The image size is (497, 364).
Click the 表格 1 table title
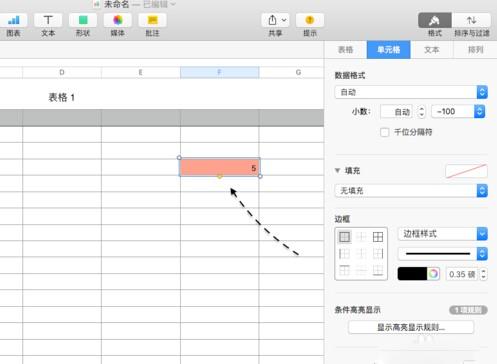click(62, 97)
